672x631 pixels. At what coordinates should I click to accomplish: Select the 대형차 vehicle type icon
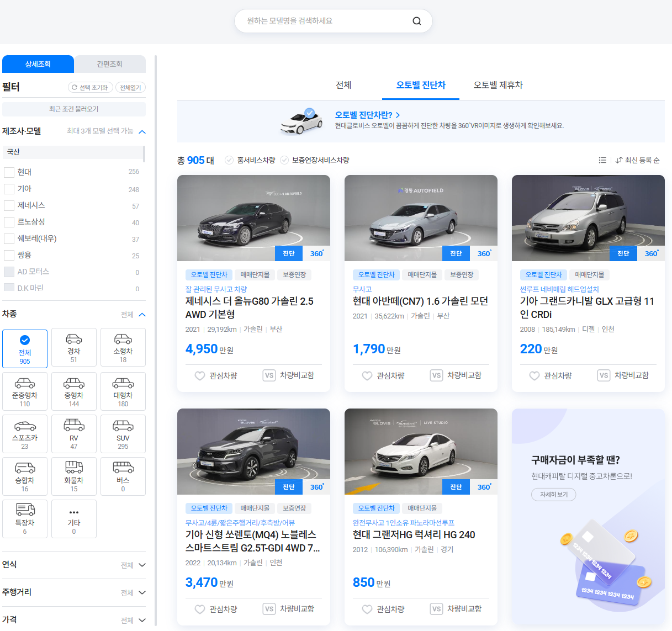(x=123, y=391)
